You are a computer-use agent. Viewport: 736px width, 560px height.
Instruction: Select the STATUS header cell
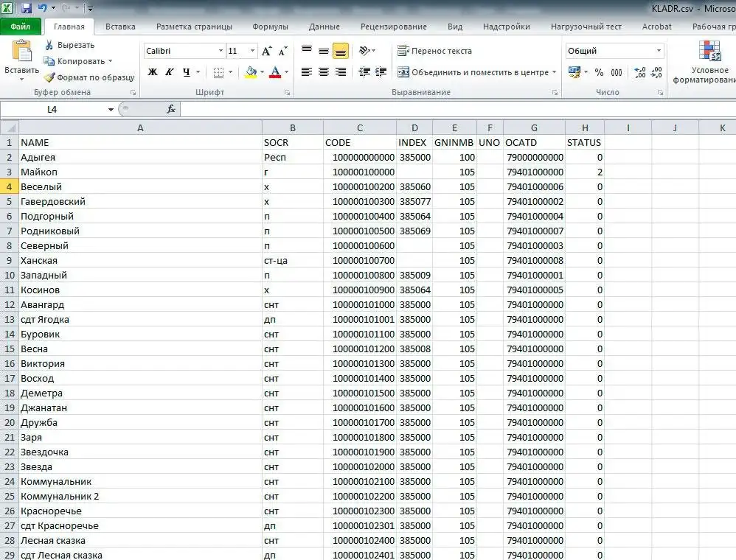click(584, 143)
